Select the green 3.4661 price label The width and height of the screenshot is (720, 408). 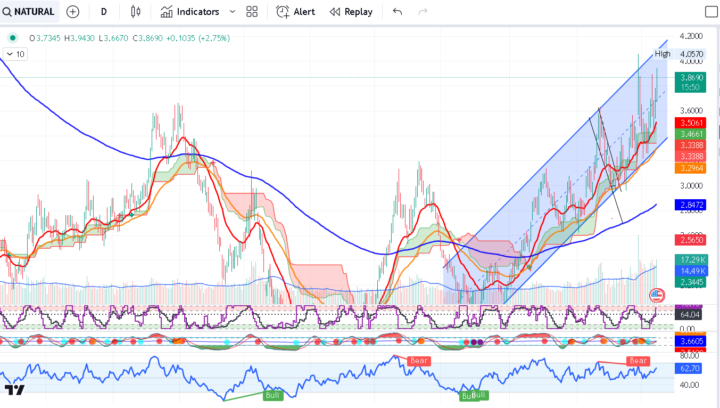(x=690, y=134)
